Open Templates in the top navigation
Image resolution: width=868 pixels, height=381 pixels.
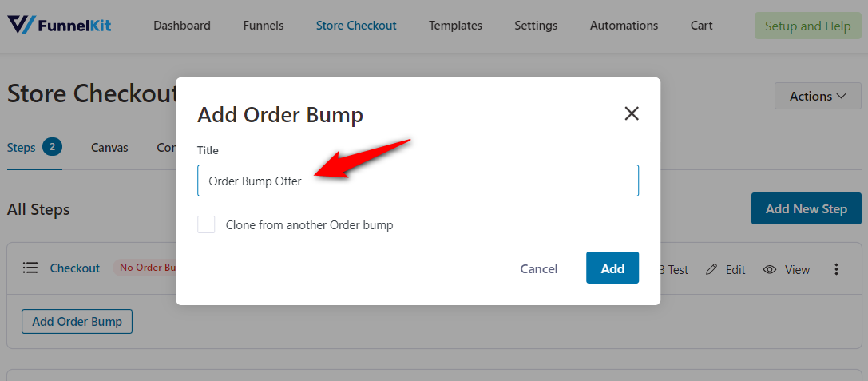click(456, 26)
